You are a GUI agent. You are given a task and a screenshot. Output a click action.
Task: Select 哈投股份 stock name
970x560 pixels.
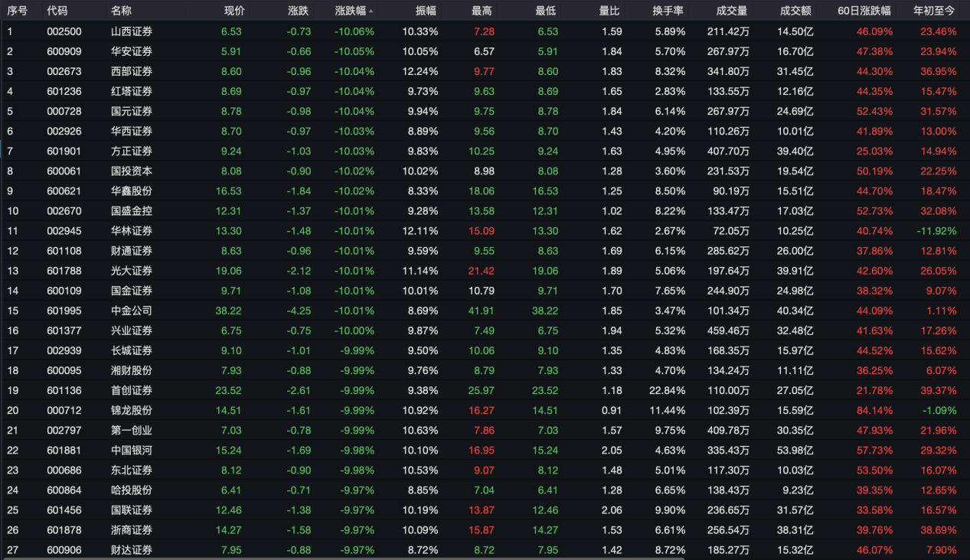(132, 490)
